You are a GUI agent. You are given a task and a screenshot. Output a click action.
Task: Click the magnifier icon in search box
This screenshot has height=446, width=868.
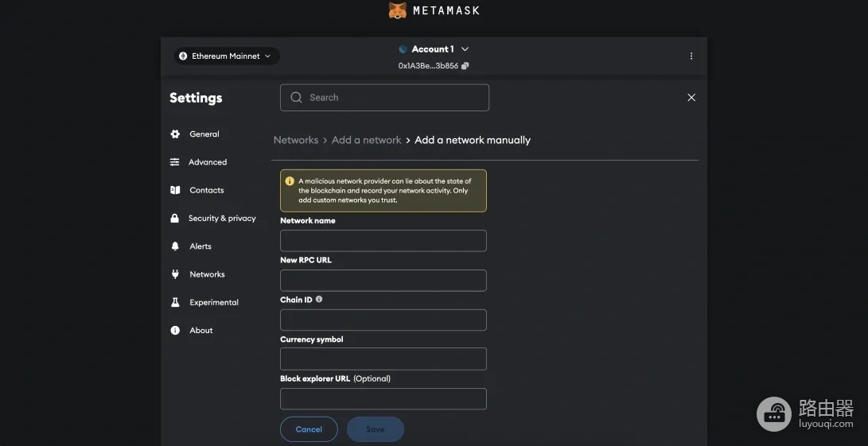(x=296, y=98)
